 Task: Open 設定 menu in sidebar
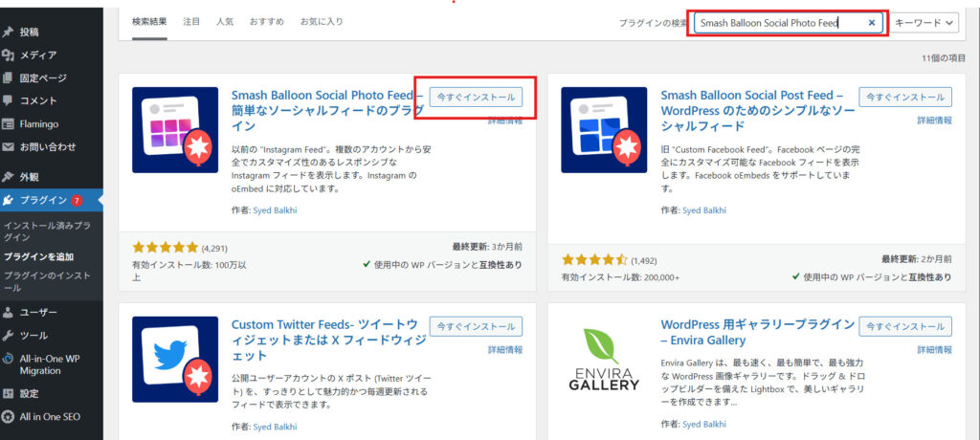(30, 394)
